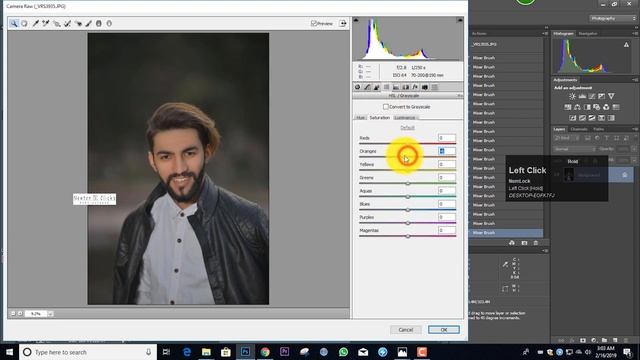Toggle type layer filter in Layers panel
Viewport: 640px width, 360px height.
click(607, 138)
